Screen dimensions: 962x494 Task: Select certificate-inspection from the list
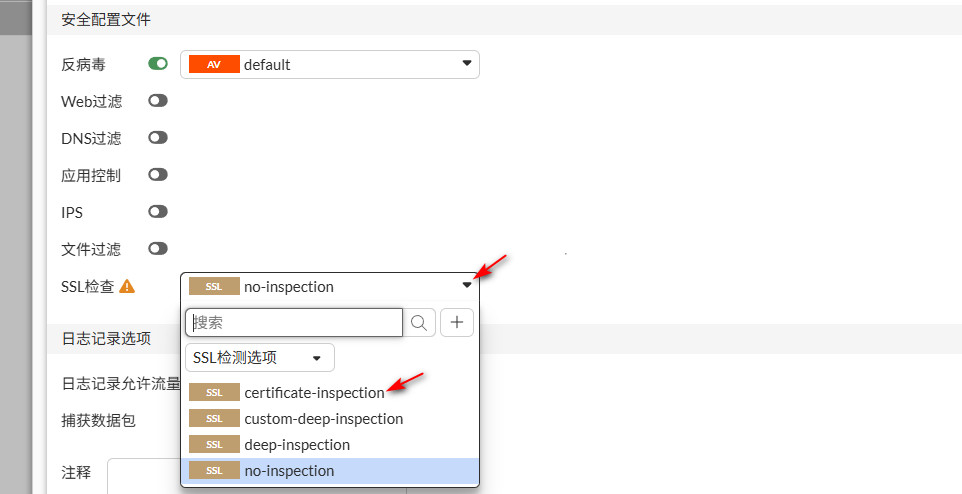click(329, 393)
